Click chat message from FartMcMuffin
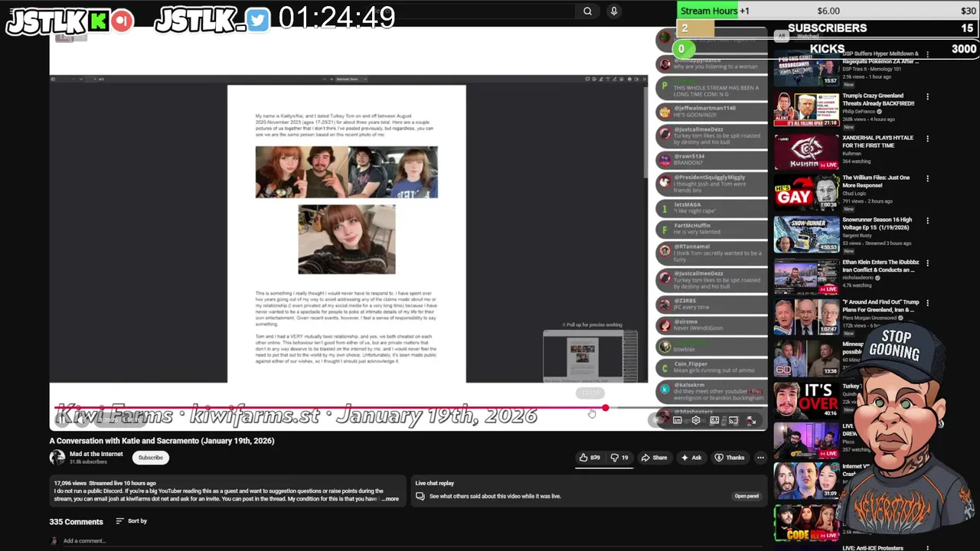Screen dimensions: 980x551 click(712, 229)
